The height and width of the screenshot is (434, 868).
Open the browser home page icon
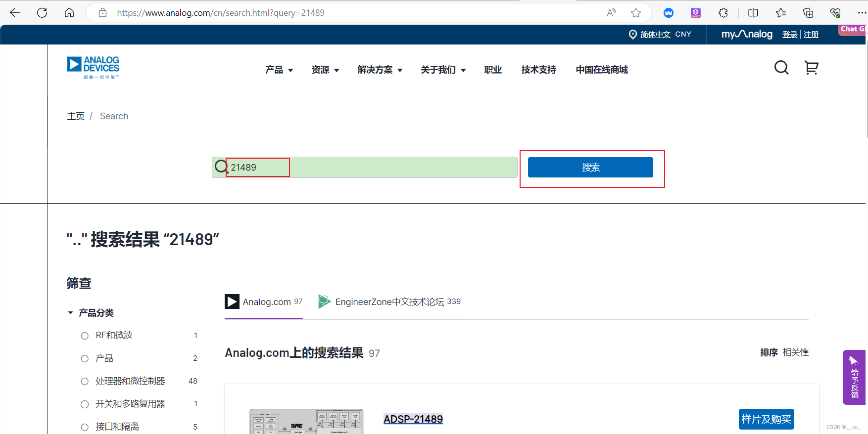click(x=69, y=13)
